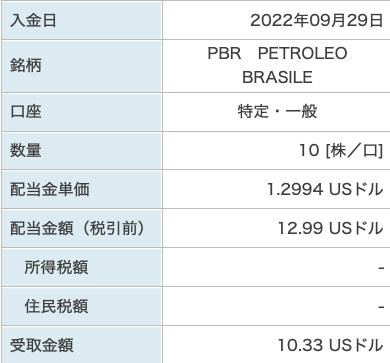Viewport: 390px width, 363px height.
Task: Click the 数量 label cell
Action: [x=82, y=151]
